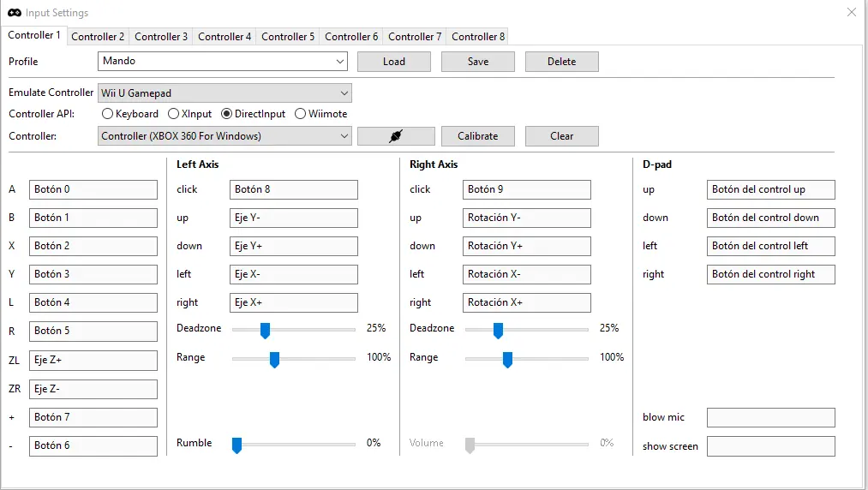Switch to the Controller 7 tab
868x490 pixels.
(415, 37)
